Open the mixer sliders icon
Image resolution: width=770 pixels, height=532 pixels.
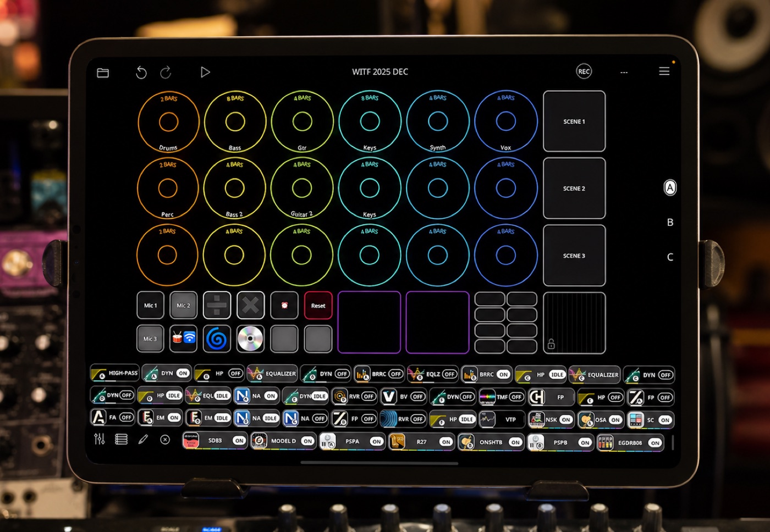[99, 439]
